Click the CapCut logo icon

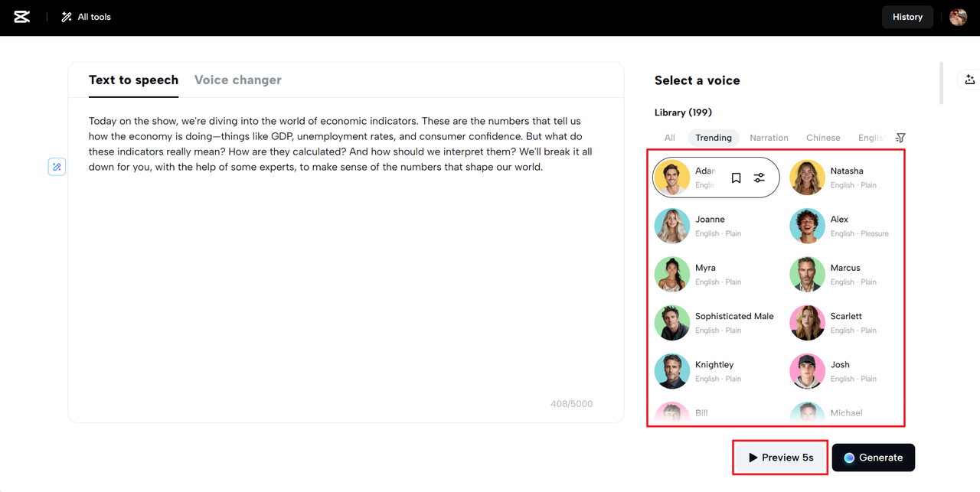click(22, 17)
